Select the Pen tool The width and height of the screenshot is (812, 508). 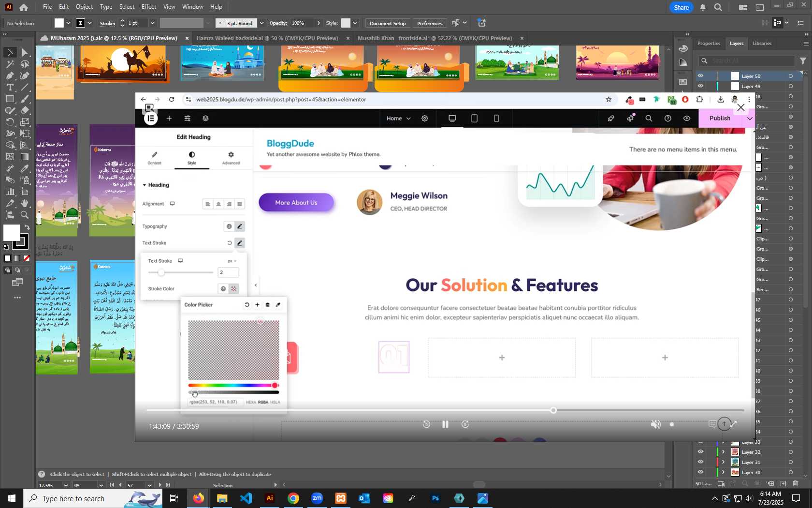[10, 75]
